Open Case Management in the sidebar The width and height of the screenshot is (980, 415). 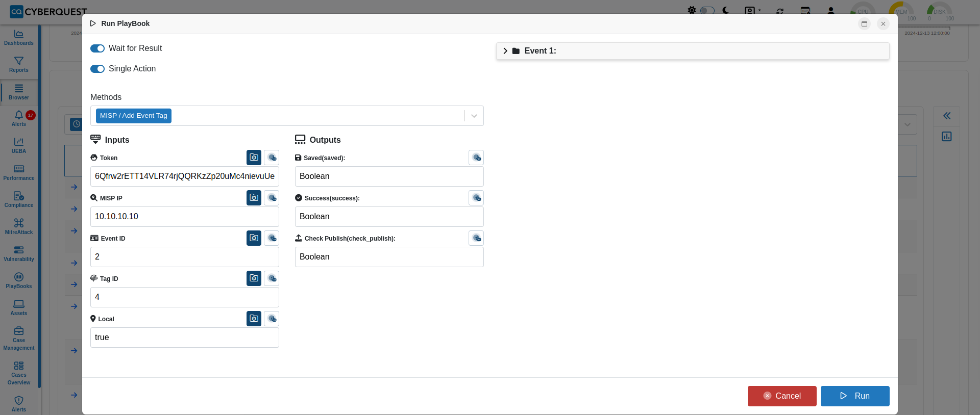19,339
